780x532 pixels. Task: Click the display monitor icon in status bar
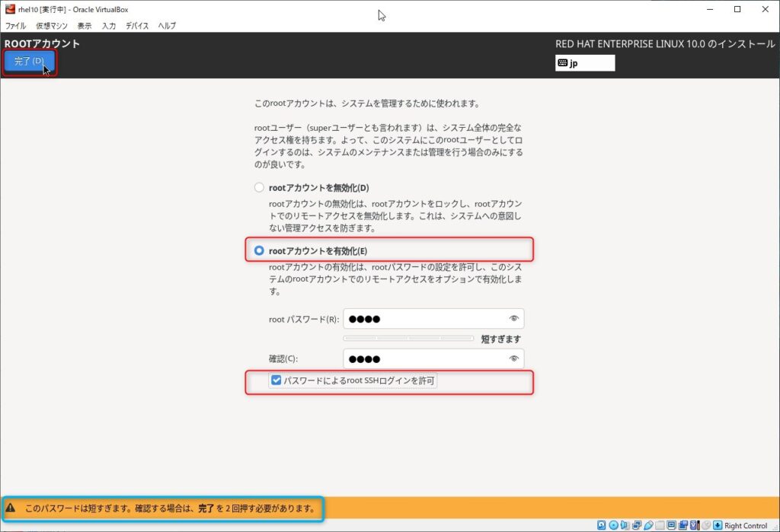pyautogui.click(x=671, y=525)
